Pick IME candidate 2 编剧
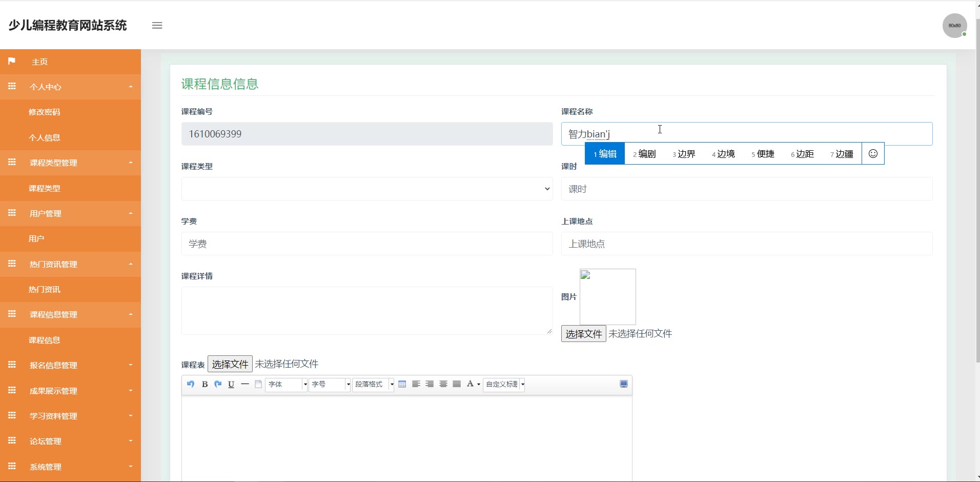Viewport: 980px width, 482px height. point(644,154)
